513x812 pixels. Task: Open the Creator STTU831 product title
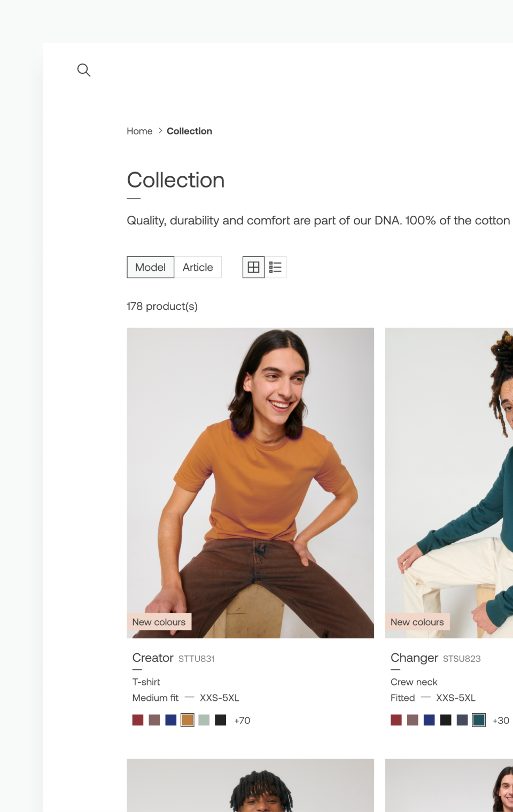click(153, 658)
